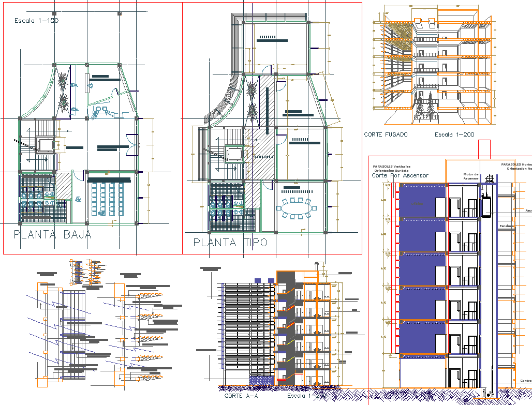Click the PLANTA BAJA title text

click(52, 234)
